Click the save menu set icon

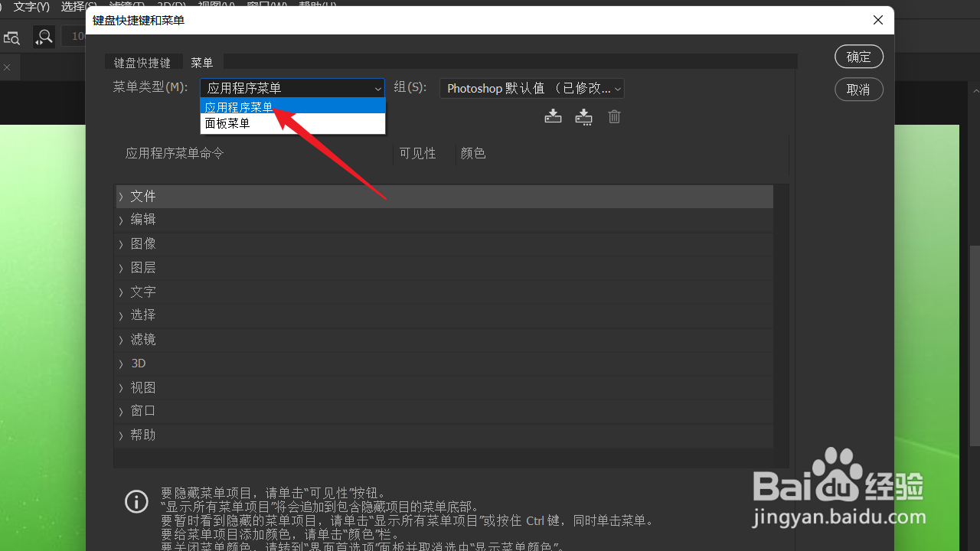pyautogui.click(x=553, y=116)
